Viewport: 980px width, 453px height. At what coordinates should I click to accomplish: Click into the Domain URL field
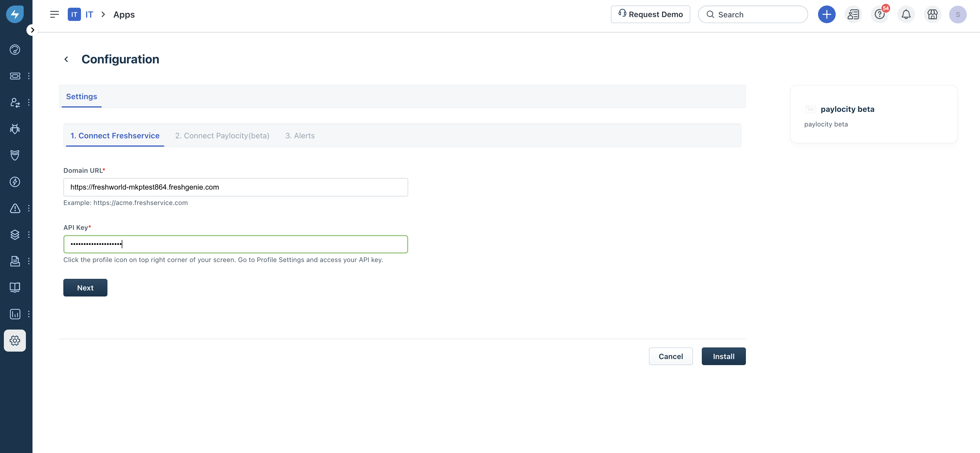tap(235, 187)
